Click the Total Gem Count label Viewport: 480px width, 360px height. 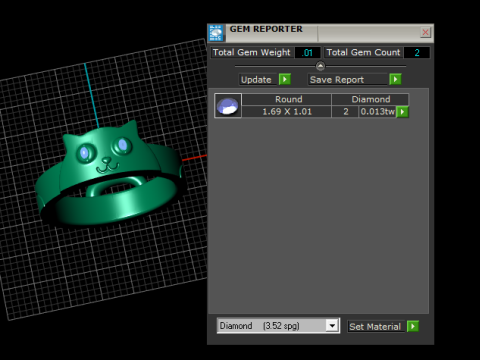[363, 53]
